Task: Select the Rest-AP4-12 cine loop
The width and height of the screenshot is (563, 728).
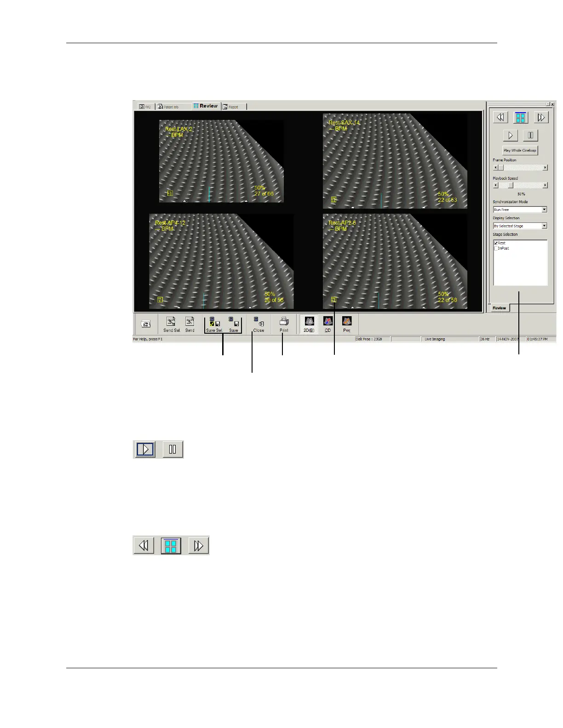Action: click(x=221, y=261)
